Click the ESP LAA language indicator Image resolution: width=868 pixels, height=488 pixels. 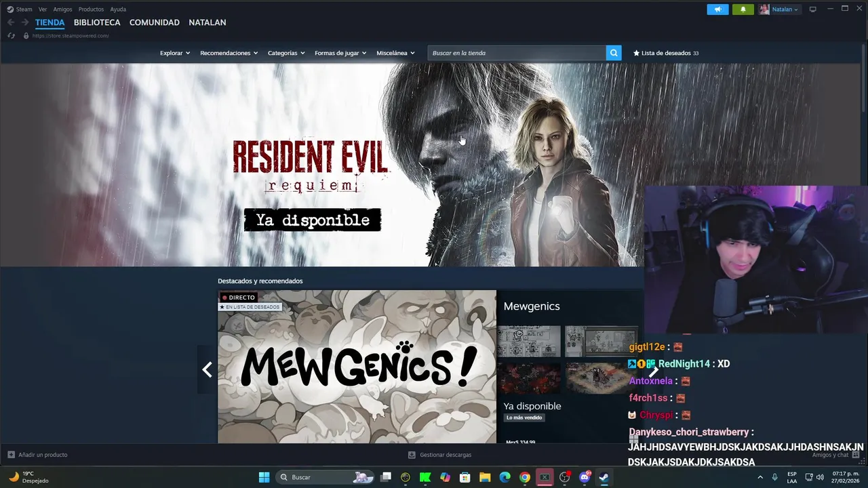(792, 477)
